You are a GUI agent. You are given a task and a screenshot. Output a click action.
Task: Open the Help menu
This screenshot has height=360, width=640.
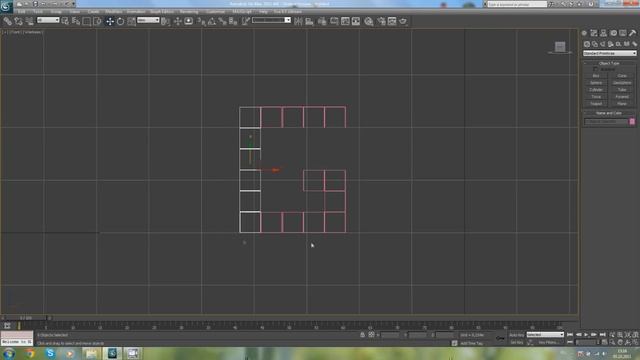263,12
